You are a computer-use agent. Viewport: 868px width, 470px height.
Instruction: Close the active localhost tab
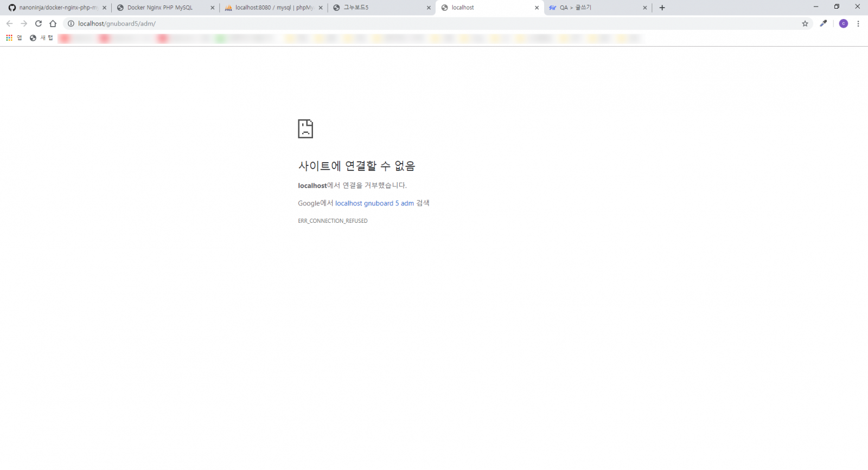[x=537, y=8]
